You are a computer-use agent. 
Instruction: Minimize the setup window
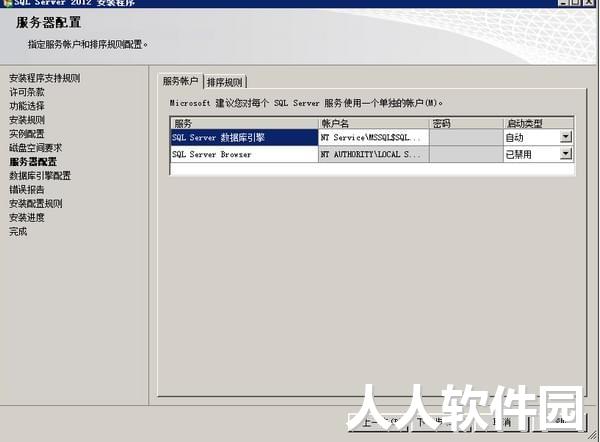563,3
